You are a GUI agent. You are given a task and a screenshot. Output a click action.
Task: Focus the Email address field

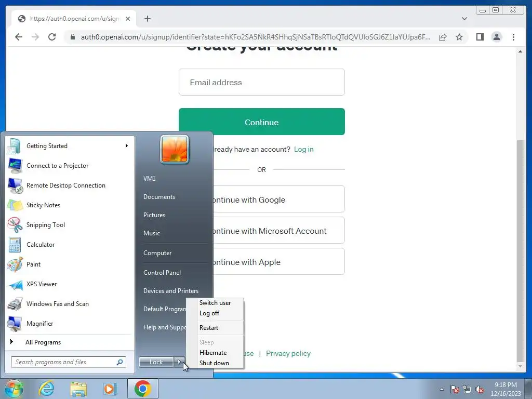[262, 82]
